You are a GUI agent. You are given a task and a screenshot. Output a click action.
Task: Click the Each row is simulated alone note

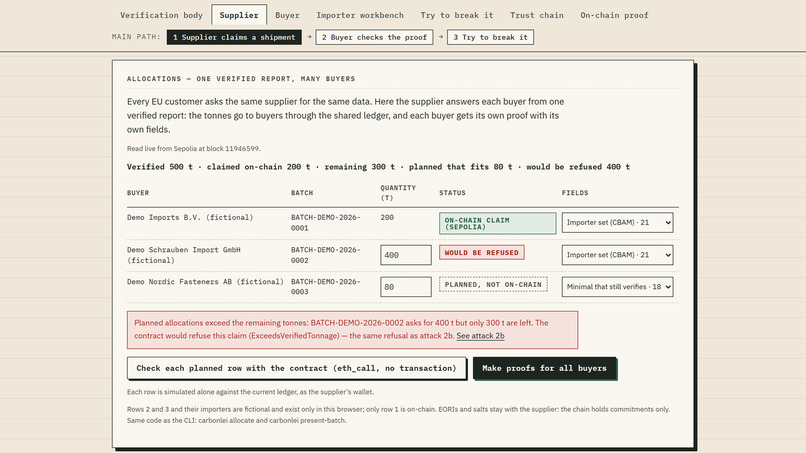pyautogui.click(x=250, y=392)
